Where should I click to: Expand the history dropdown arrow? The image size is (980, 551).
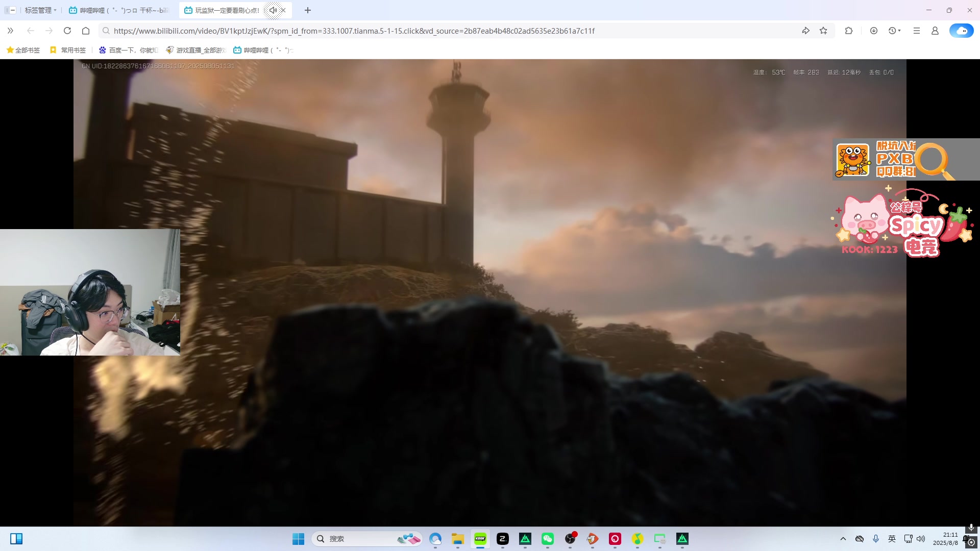tap(899, 31)
